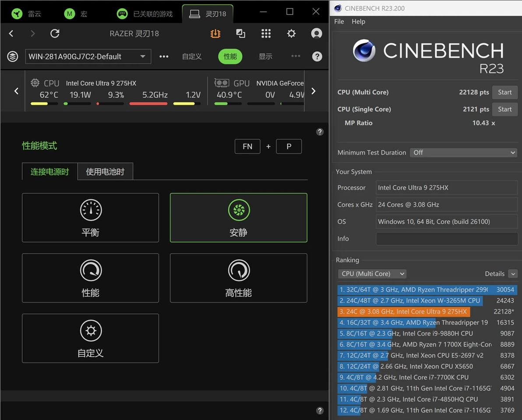This screenshot has height=420, width=522.
Task: Start the CPU Single Core test
Action: (x=504, y=109)
